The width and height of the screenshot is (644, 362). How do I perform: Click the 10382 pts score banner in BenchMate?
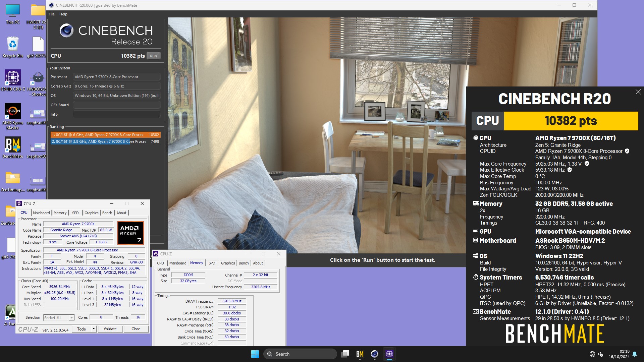tap(571, 121)
